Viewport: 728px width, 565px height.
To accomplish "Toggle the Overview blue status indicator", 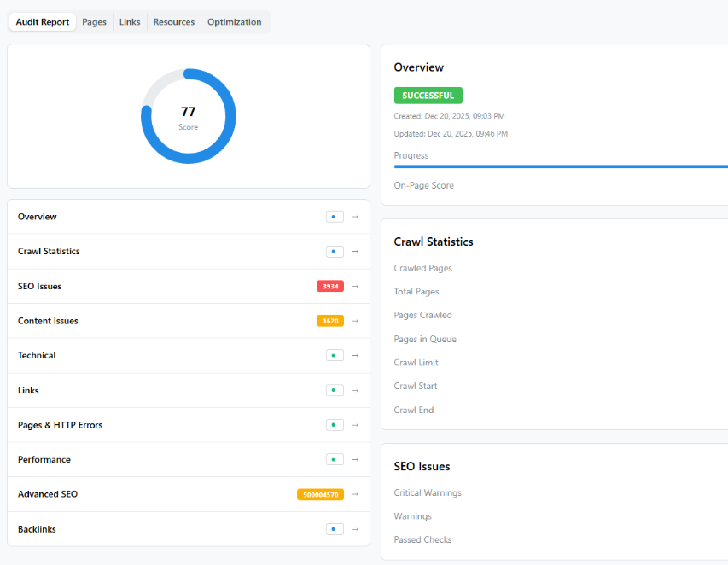I will pyautogui.click(x=335, y=217).
